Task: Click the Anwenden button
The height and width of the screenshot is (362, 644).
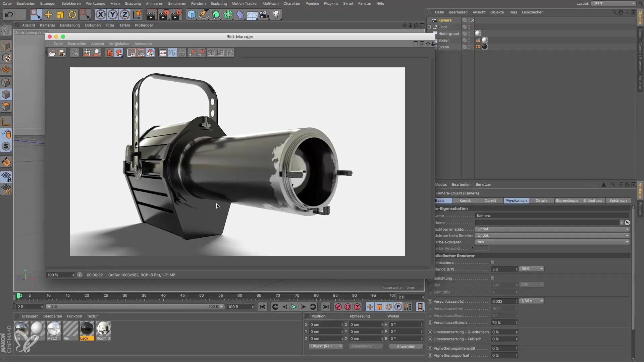Action: [x=406, y=346]
